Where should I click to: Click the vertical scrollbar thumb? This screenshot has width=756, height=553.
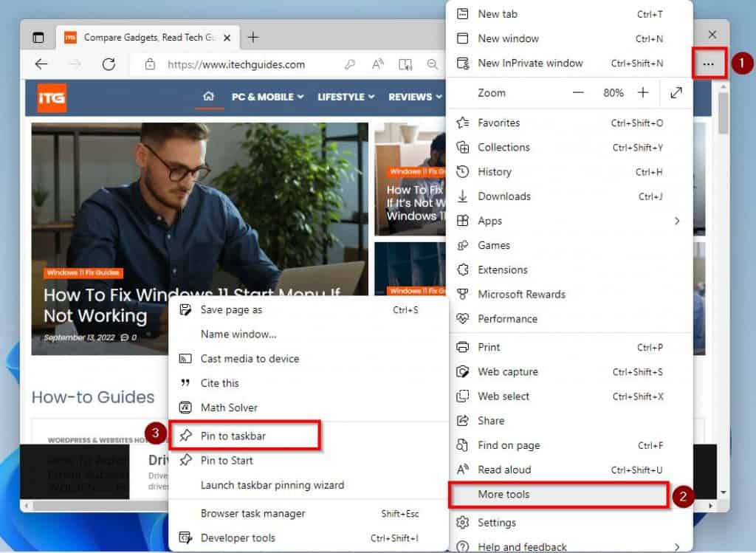tap(722, 111)
